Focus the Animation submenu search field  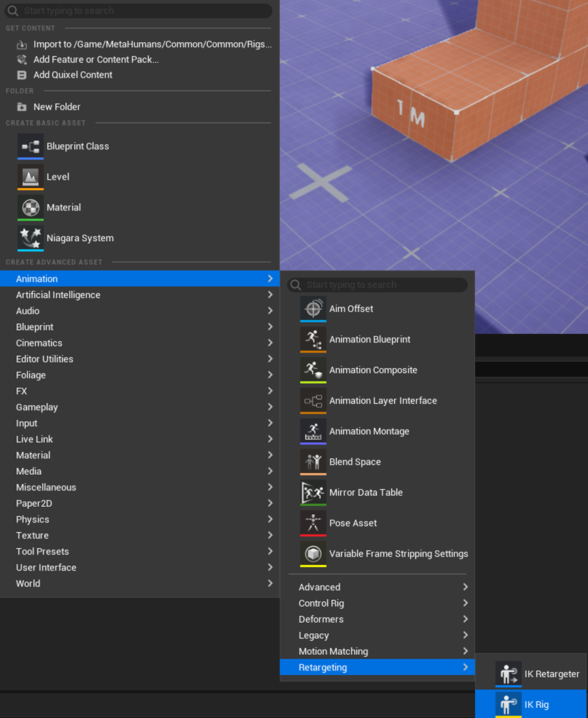coord(377,285)
